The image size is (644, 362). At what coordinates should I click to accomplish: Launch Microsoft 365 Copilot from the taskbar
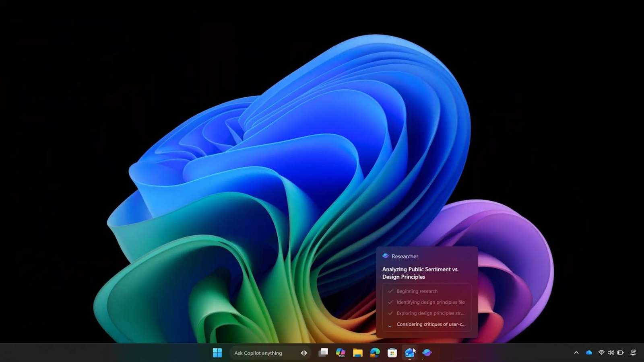(x=341, y=352)
